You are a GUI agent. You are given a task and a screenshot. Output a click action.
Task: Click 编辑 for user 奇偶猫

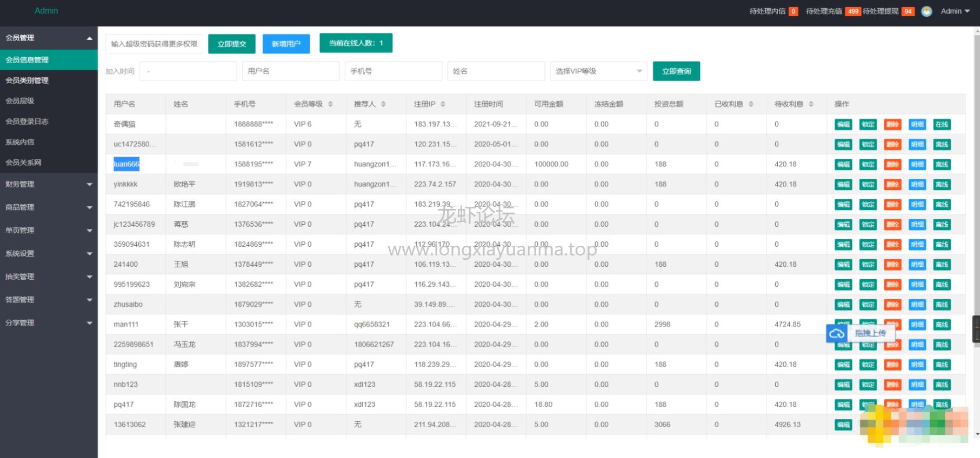[x=843, y=125]
